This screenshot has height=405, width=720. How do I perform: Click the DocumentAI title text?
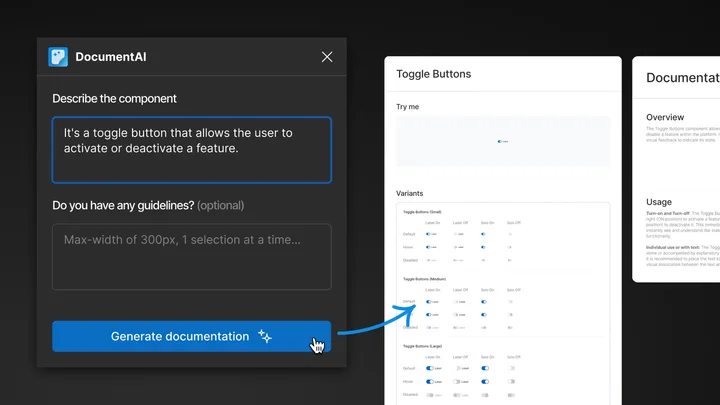point(111,57)
